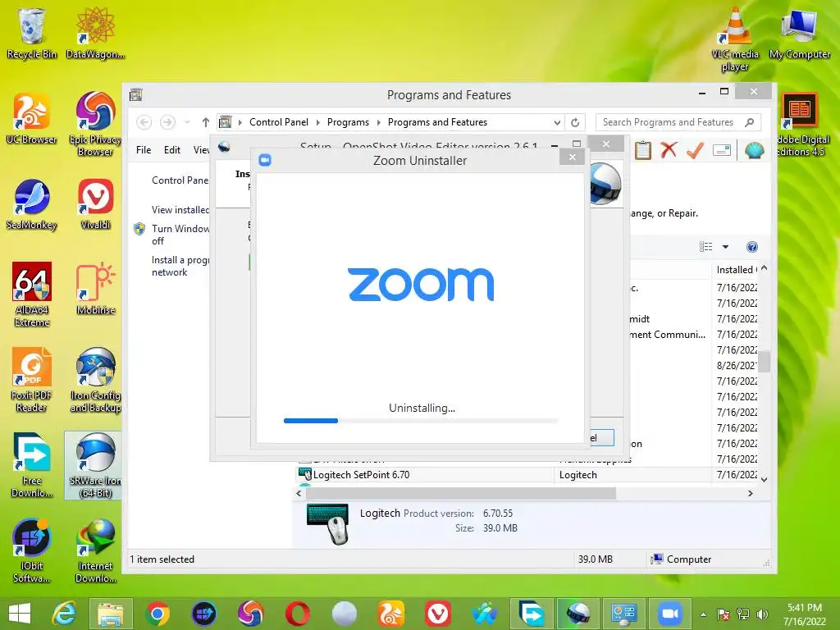Click Logitech publisher cell in list
The width and height of the screenshot is (840, 630).
[x=578, y=475]
